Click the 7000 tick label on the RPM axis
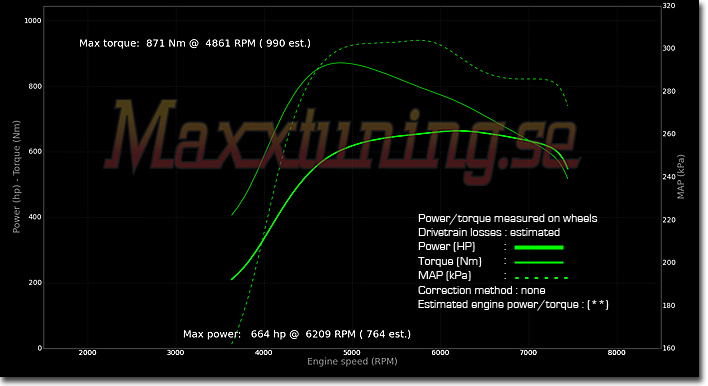This screenshot has width=708, height=386. [x=528, y=353]
